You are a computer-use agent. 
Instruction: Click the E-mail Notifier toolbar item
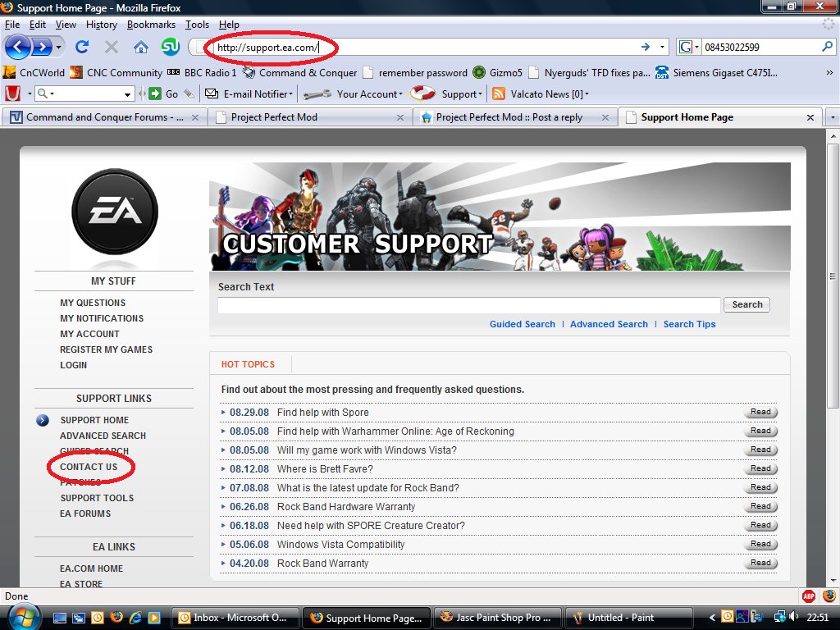(249, 94)
